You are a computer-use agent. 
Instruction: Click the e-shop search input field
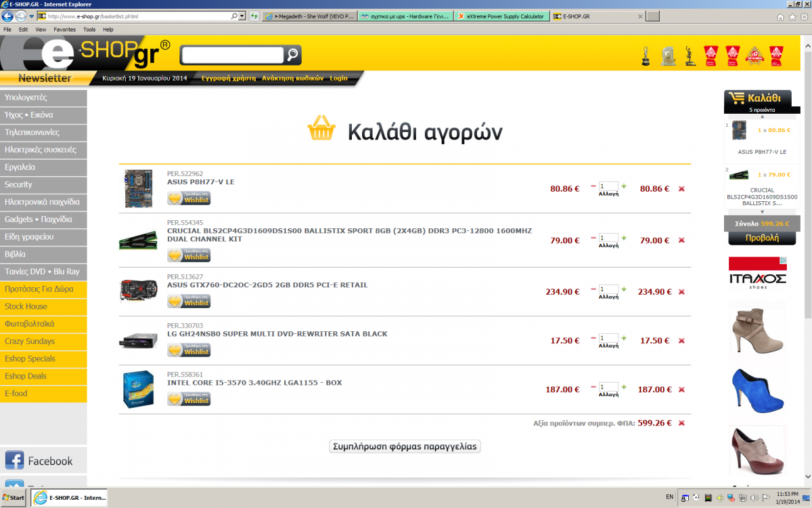[x=232, y=55]
